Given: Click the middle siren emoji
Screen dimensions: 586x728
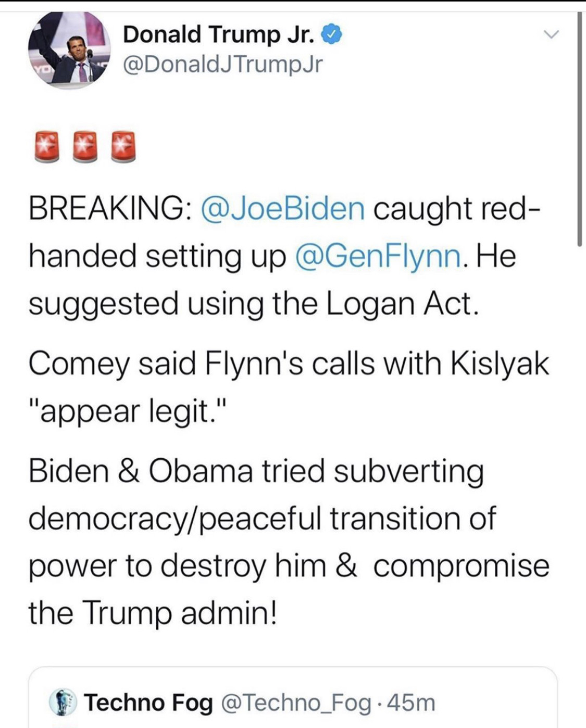Looking at the screenshot, I should click(85, 146).
